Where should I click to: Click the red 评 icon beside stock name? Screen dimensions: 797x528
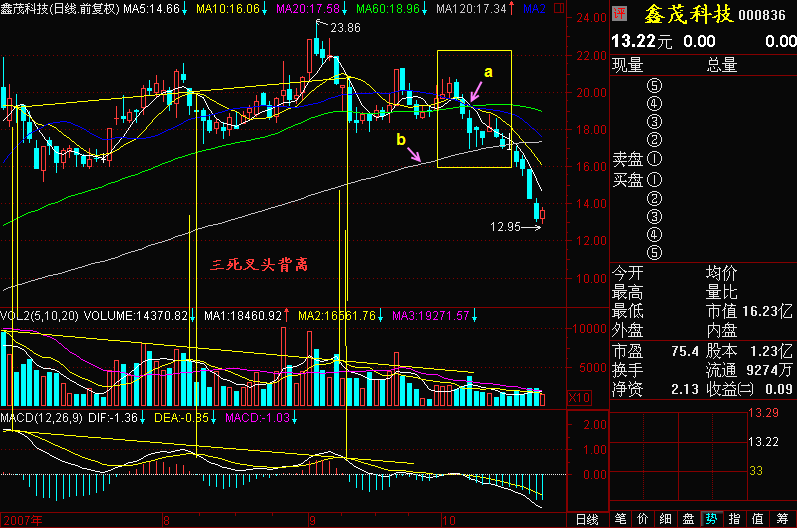[x=619, y=13]
